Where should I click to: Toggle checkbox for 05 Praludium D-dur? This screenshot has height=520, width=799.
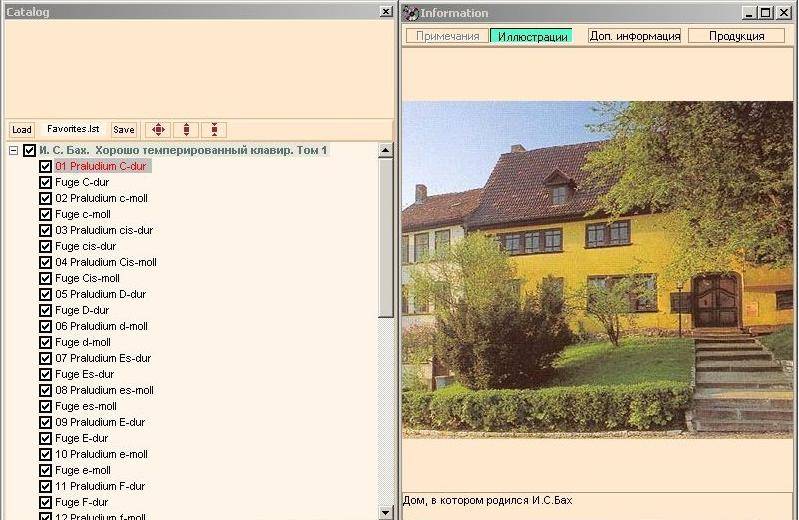[x=45, y=294]
